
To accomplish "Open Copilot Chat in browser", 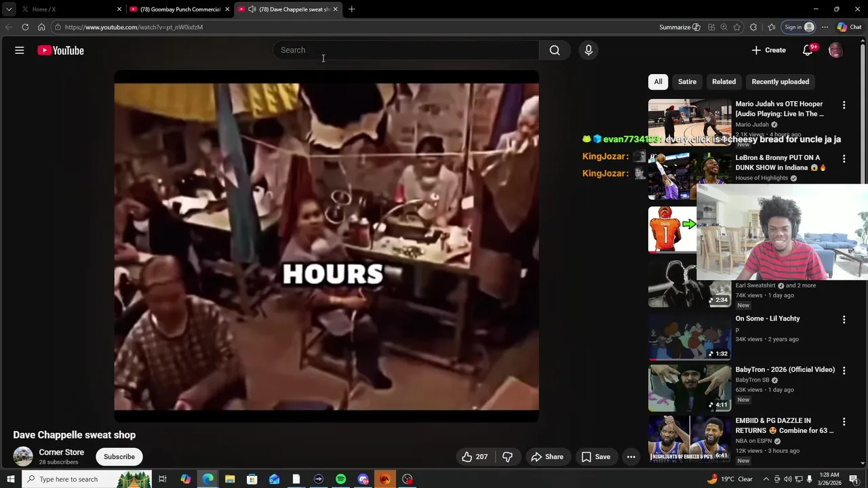I will click(849, 27).
